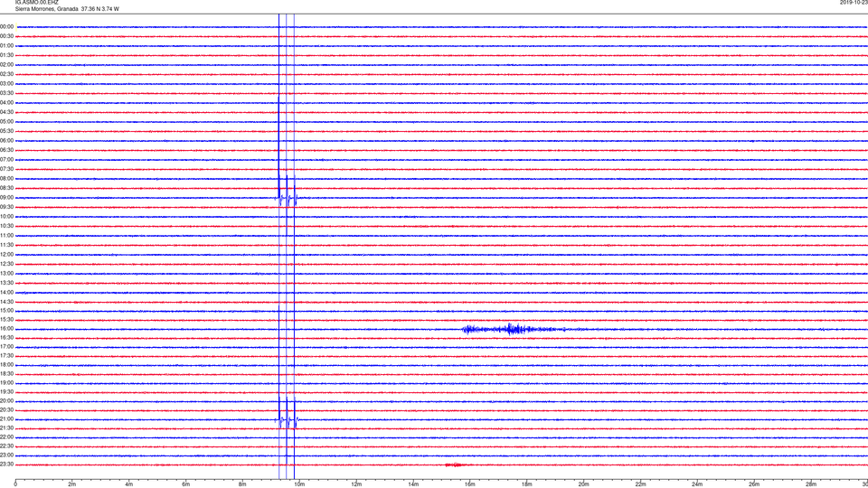Click the 18m tick on the minutes axis
Viewport: 868px width, 488px height.
point(526,484)
